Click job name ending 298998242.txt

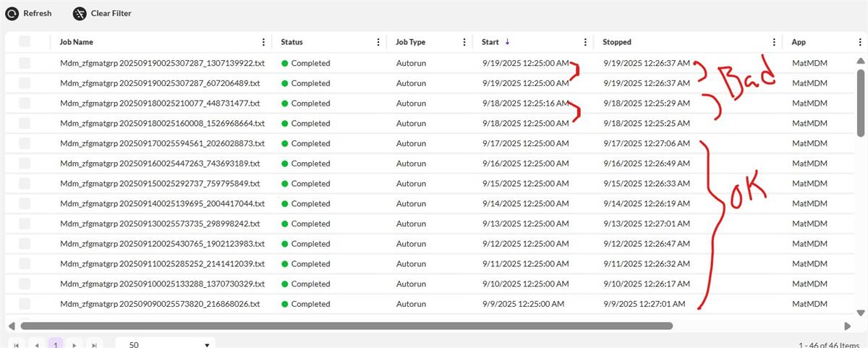click(160, 224)
